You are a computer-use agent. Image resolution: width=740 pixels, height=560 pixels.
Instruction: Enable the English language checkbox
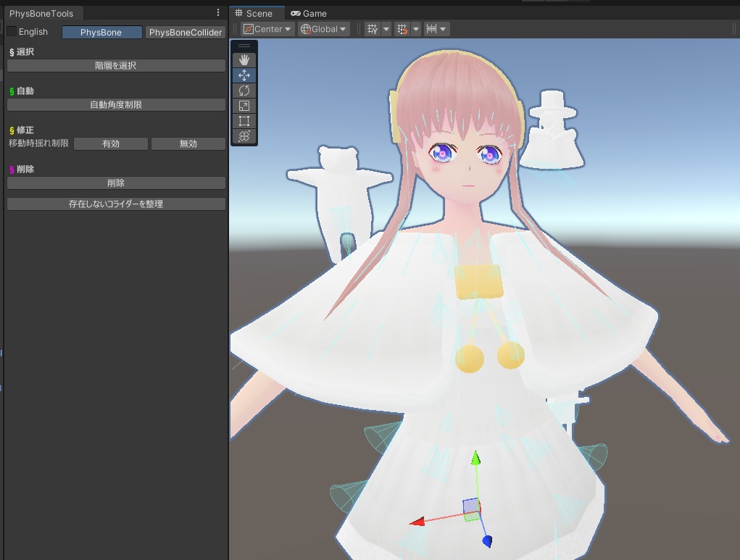pos(12,32)
